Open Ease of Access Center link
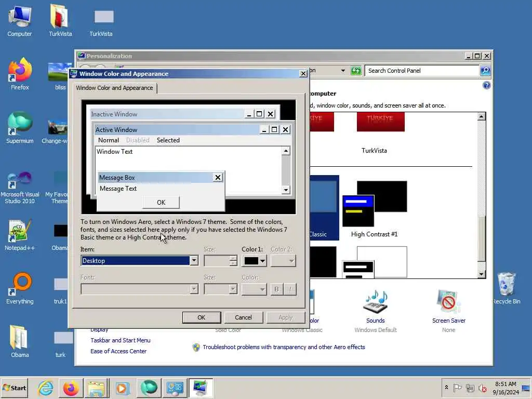 pyautogui.click(x=118, y=351)
